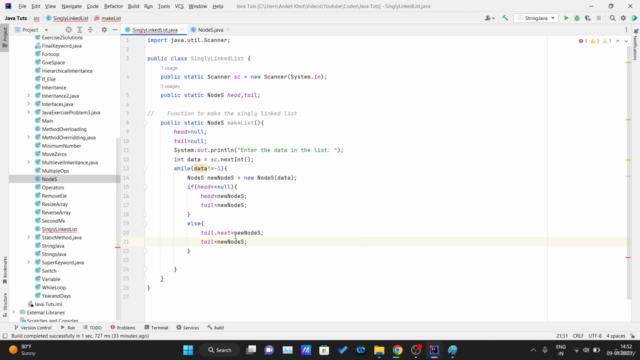Open the String.java run configuration dropdown

point(536,18)
